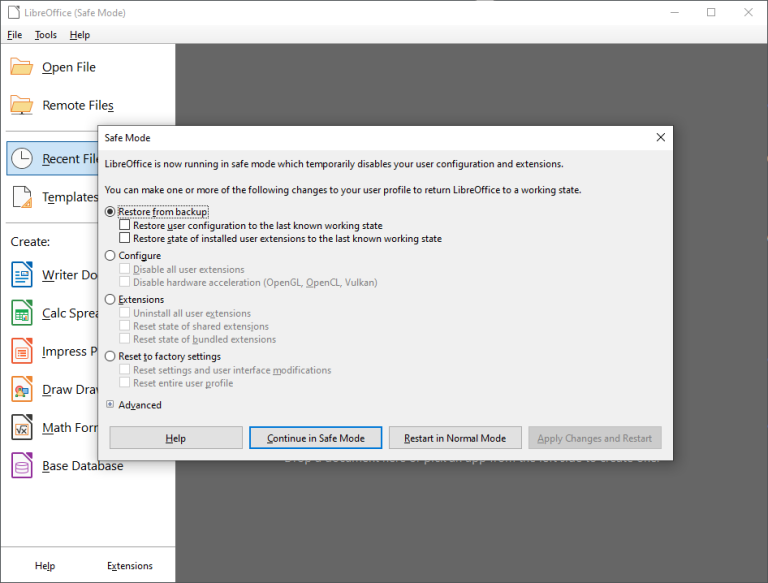Click the Recent Files clock icon

pyautogui.click(x=22, y=158)
